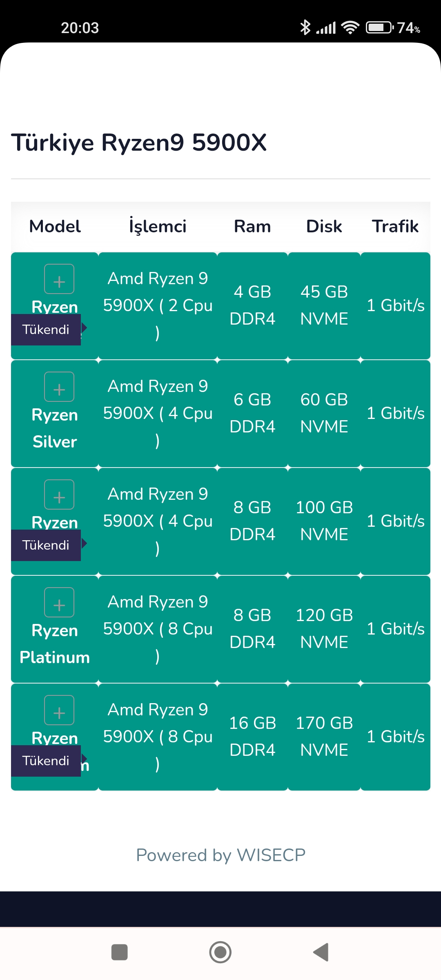The width and height of the screenshot is (441, 980).
Task: Select the Ryzen Silver model name
Action: click(x=55, y=428)
